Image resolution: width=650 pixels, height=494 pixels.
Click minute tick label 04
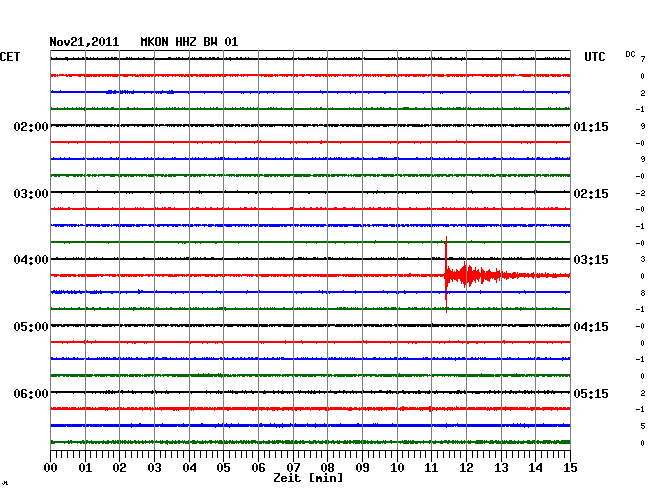[189, 468]
